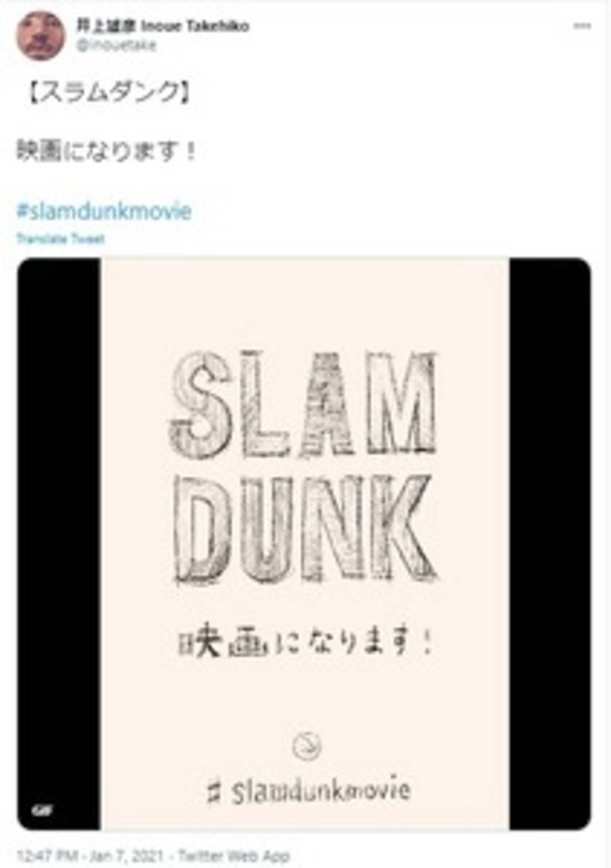Viewport: 611px width, 868px height.
Task: Open Inoue Takehiko's profile avatar
Action: pyautogui.click(x=40, y=36)
